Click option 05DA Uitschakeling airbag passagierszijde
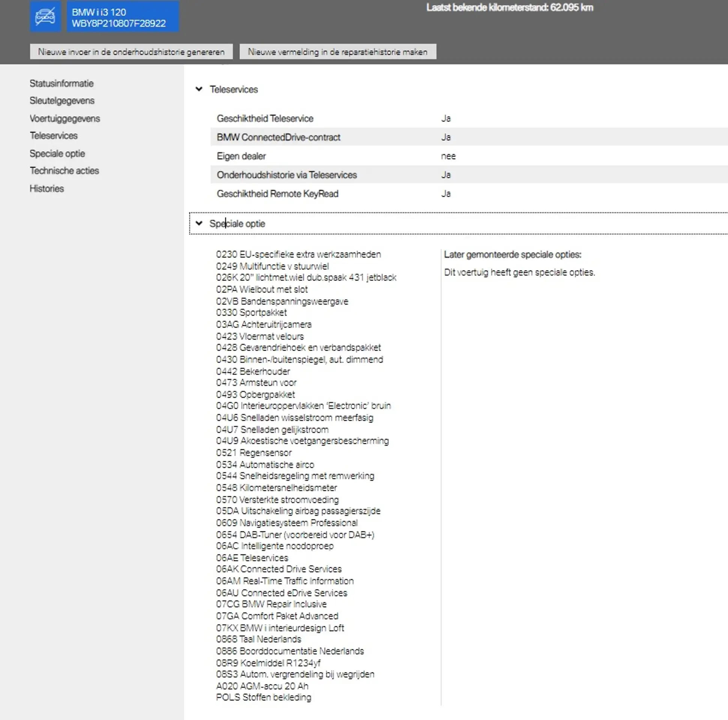This screenshot has height=720, width=728. 298,511
